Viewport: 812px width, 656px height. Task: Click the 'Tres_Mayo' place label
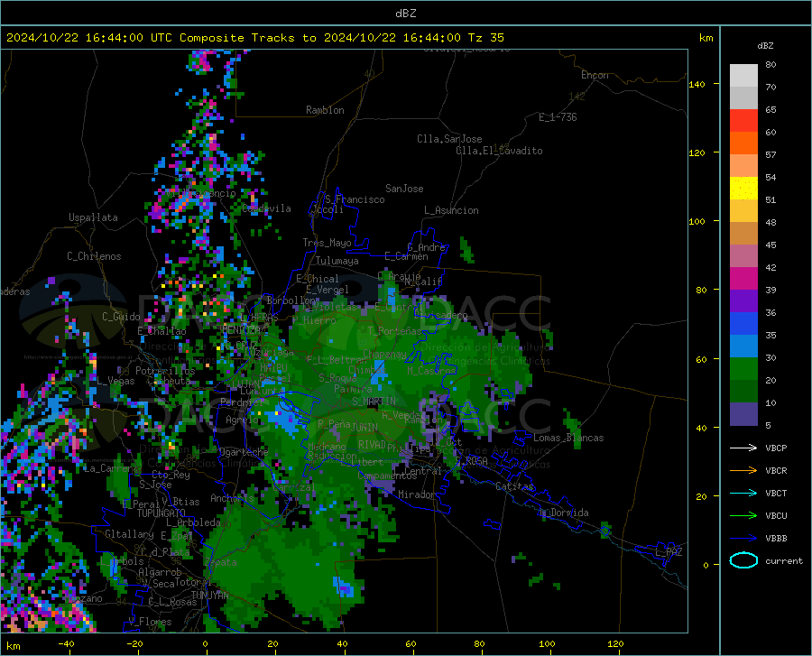tap(327, 243)
